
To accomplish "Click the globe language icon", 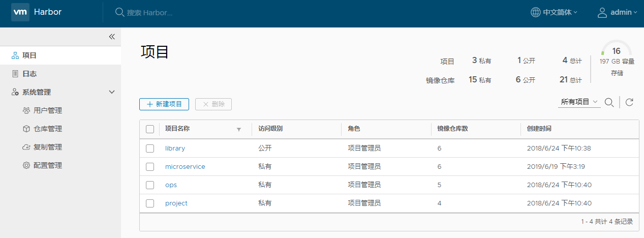I will point(535,12).
